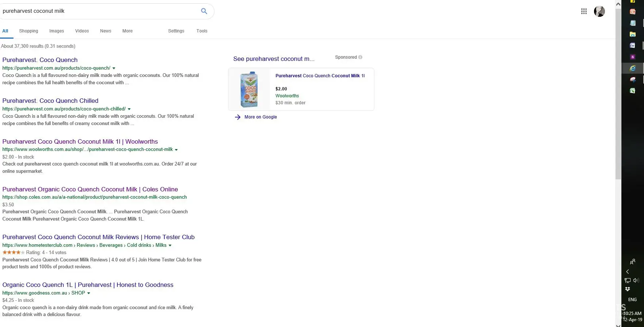644x327 pixels.
Task: Click the Coco Quench carton product image
Action: pos(249,89)
